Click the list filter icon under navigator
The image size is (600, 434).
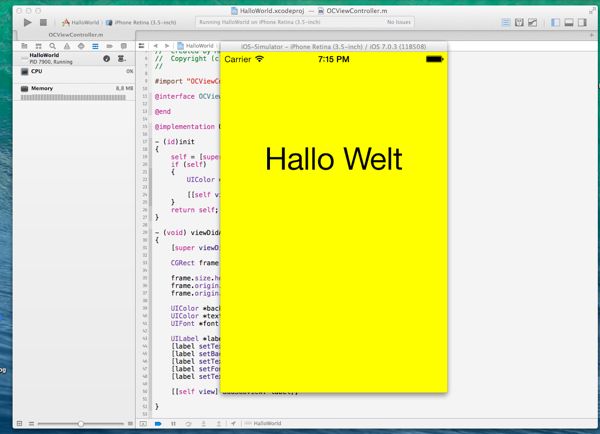pos(31,424)
